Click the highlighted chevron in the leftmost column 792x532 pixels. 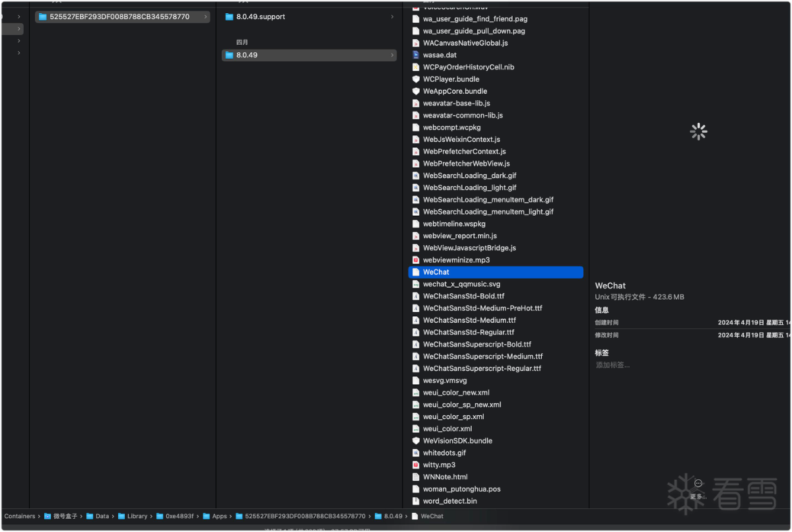(18, 29)
